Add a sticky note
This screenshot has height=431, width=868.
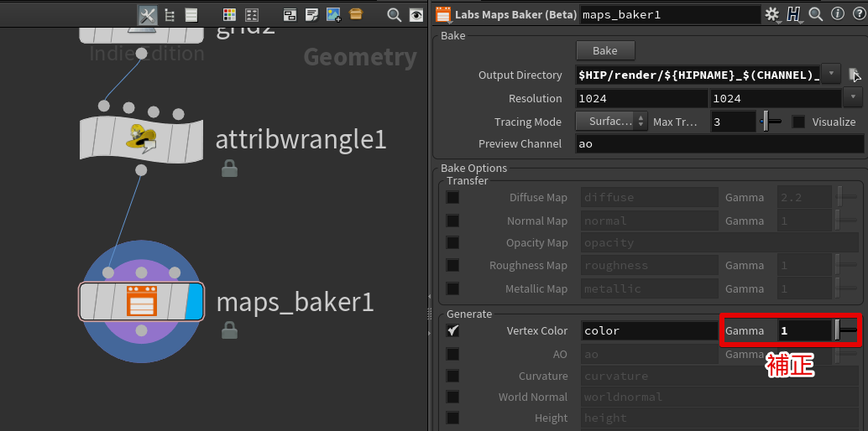[312, 15]
